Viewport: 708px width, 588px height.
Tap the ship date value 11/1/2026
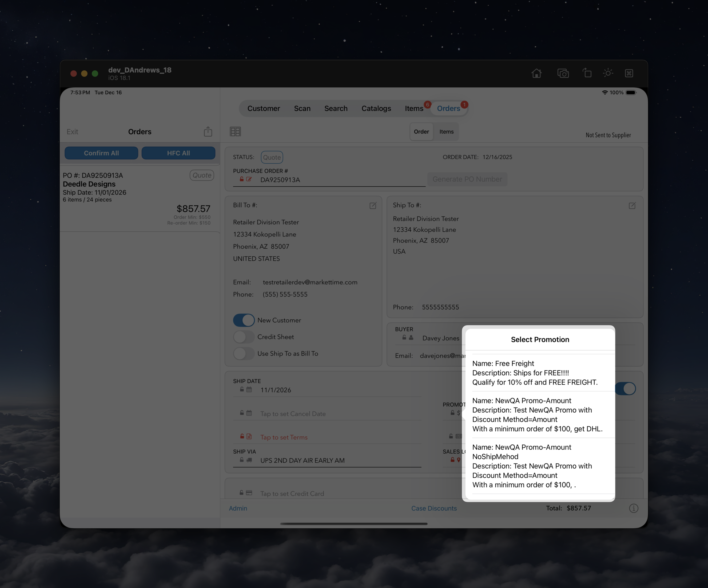click(276, 390)
